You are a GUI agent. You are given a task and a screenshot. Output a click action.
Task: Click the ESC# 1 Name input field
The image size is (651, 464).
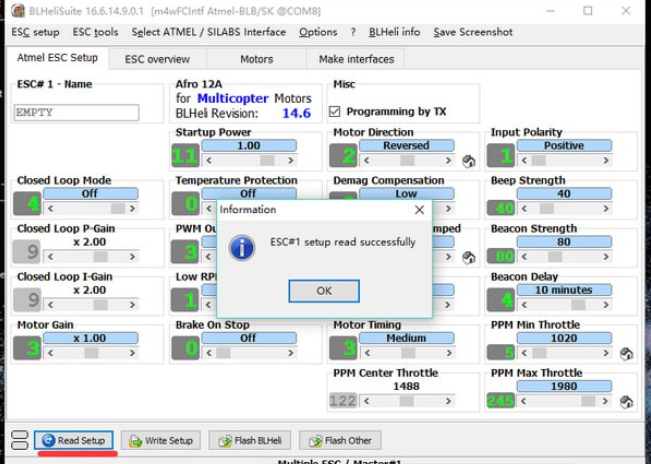[x=76, y=112]
